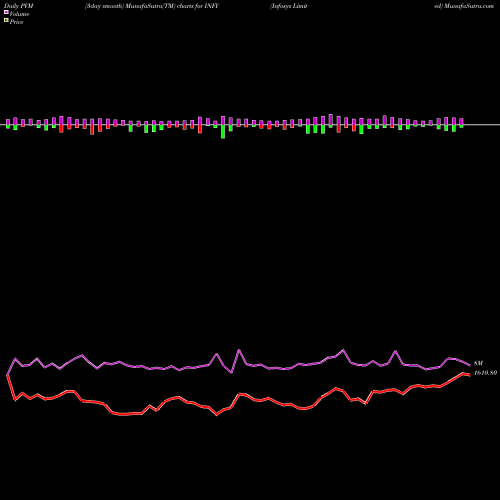Click the '8M' volume line end label
500x500 pixels.
pos(478,363)
